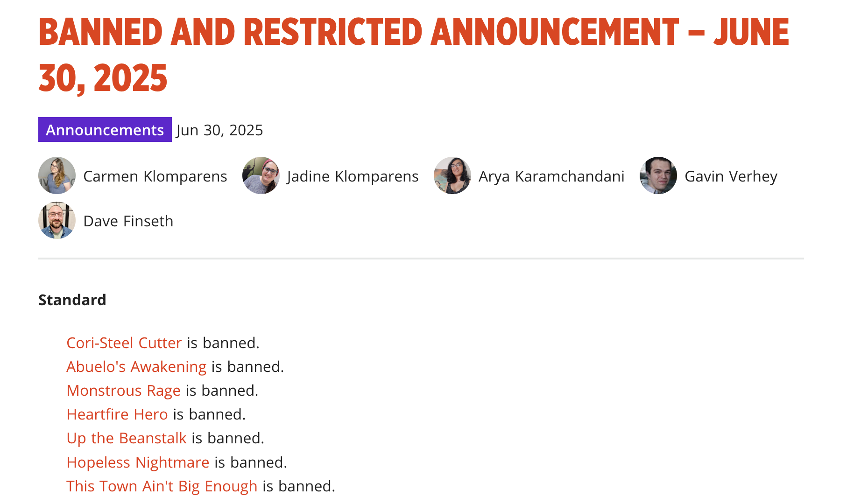Go to Gavin Verhey's author name
Screen dimensions: 847x504
pos(731,176)
